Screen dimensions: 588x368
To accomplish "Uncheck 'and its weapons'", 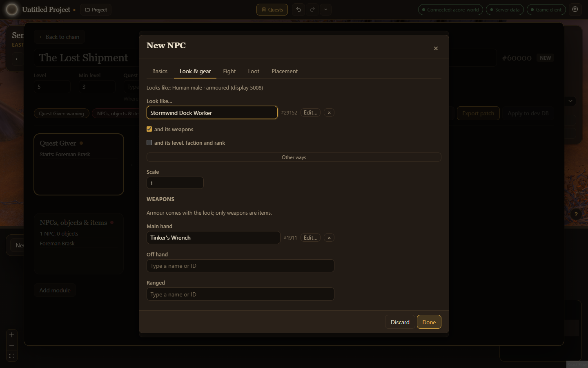I will point(149,129).
